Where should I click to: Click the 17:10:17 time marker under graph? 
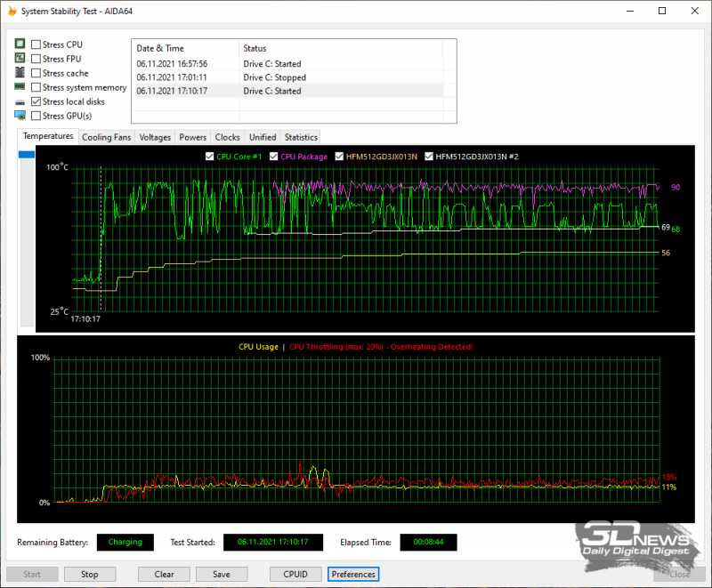click(85, 319)
